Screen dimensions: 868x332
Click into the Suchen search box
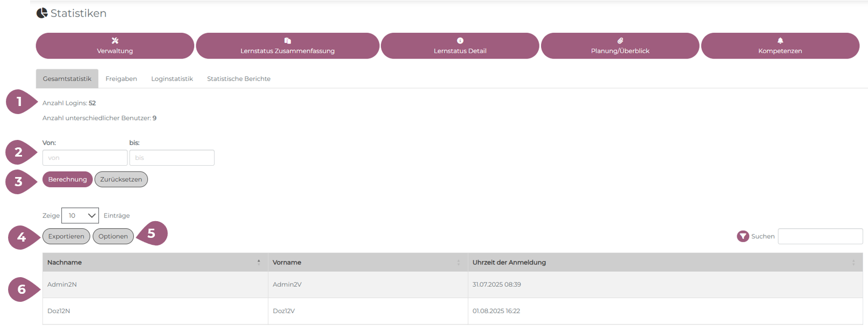(820, 236)
